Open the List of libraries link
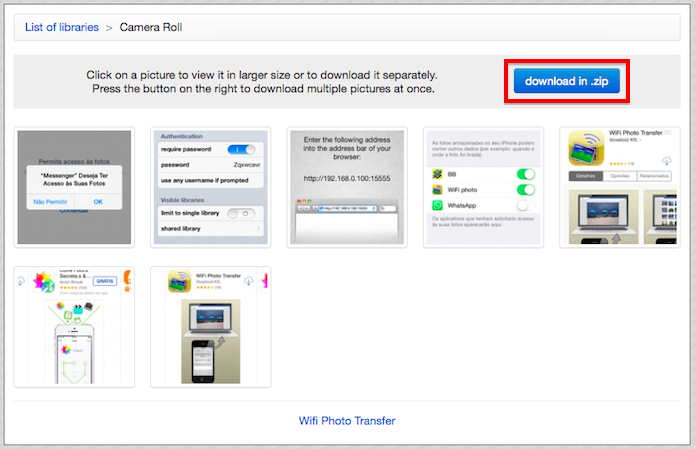The image size is (695, 449). [x=62, y=27]
